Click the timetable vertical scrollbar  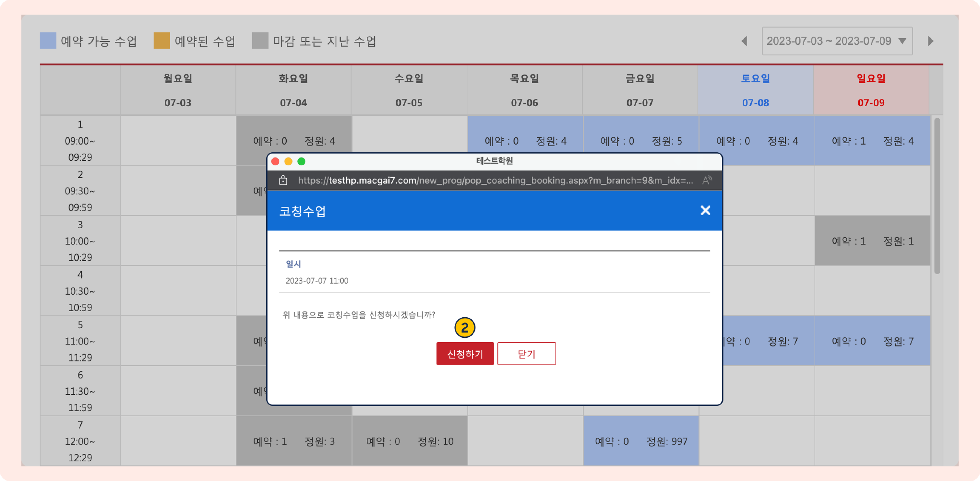[x=937, y=196]
